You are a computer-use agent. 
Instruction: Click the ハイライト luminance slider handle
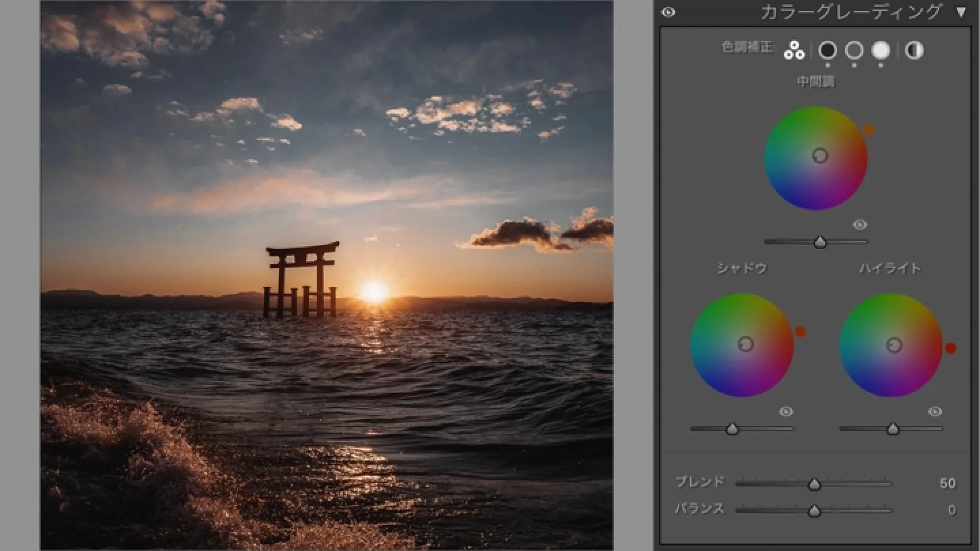coord(893,429)
